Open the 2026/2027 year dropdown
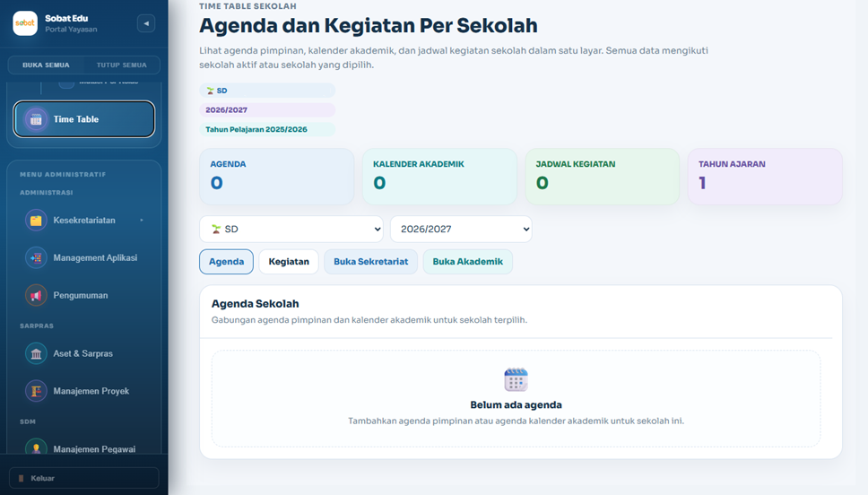 point(461,229)
